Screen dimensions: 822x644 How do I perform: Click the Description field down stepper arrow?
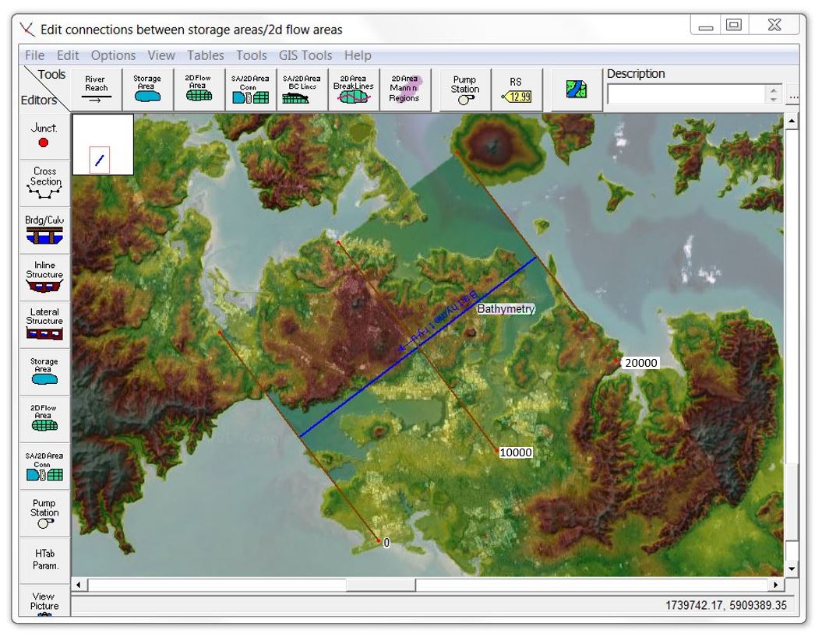[x=774, y=99]
